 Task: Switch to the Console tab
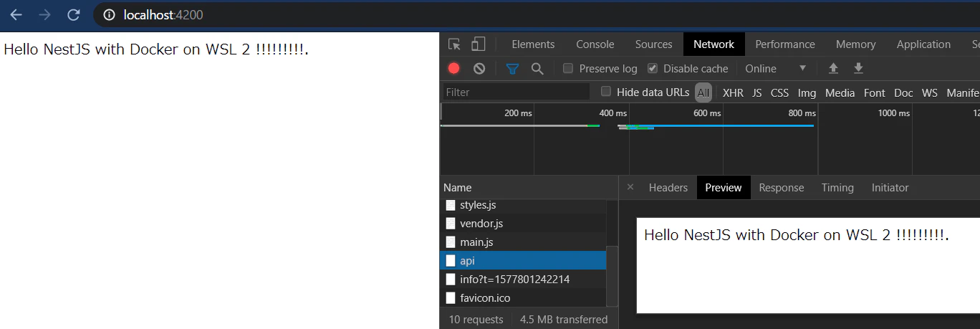(595, 44)
